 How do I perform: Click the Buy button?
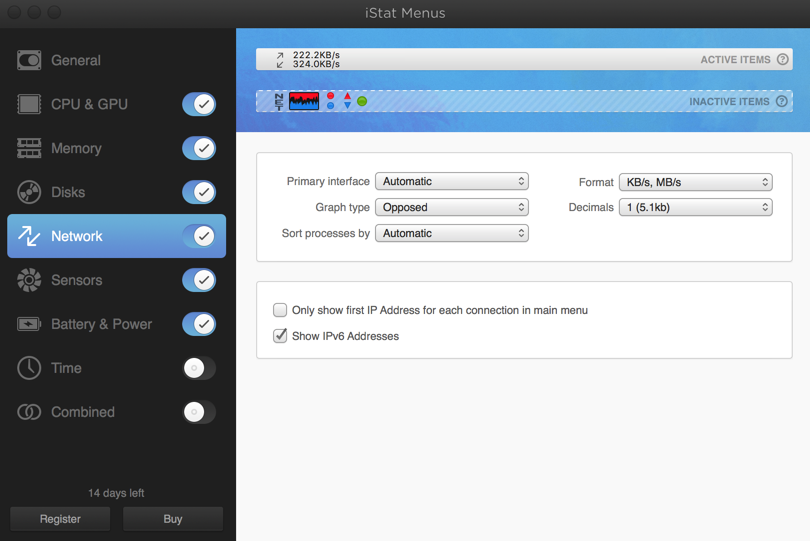tap(173, 519)
